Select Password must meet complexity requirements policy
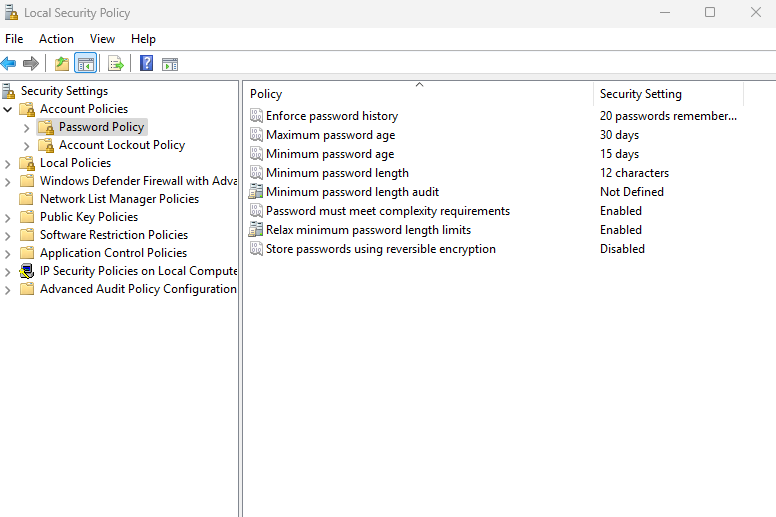 (387, 211)
